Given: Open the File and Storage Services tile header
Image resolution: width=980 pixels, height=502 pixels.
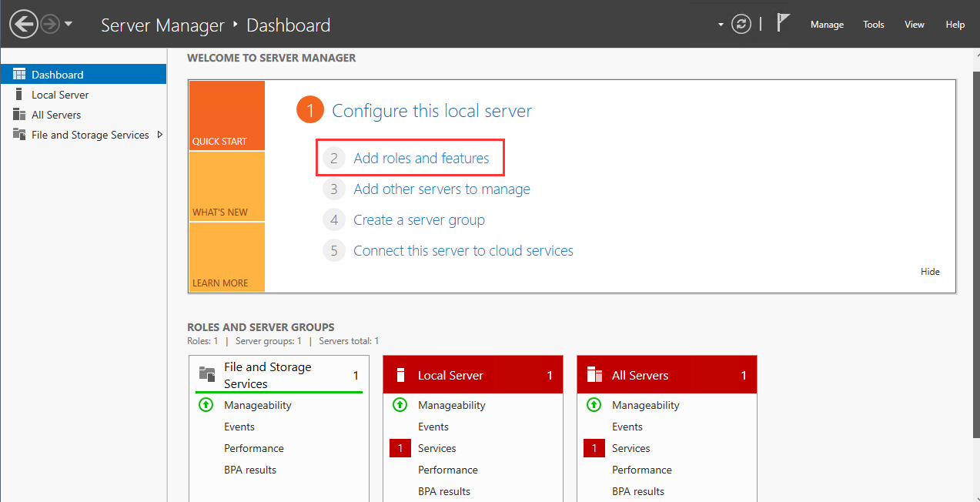Looking at the screenshot, I should [x=279, y=375].
